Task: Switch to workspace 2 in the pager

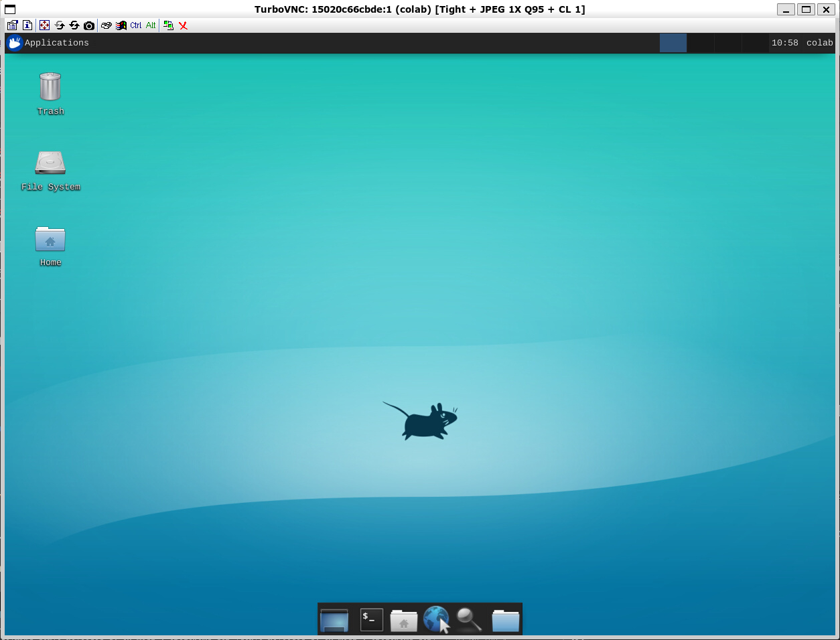Action: [x=701, y=43]
